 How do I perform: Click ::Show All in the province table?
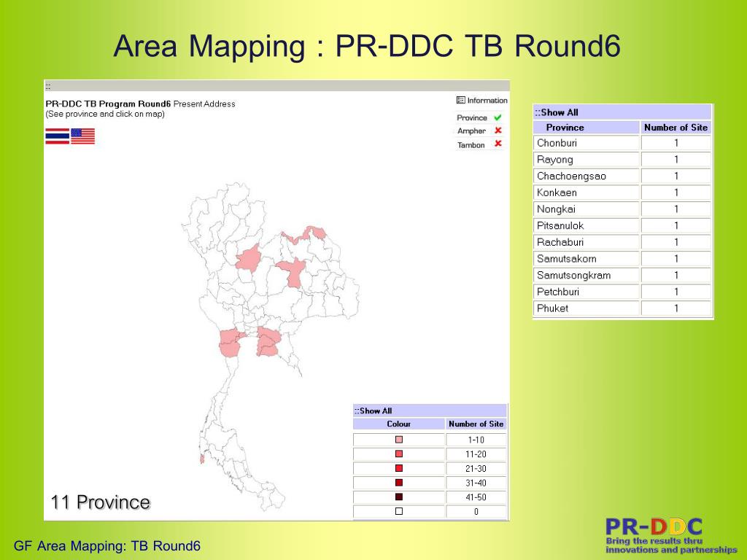pyautogui.click(x=557, y=112)
